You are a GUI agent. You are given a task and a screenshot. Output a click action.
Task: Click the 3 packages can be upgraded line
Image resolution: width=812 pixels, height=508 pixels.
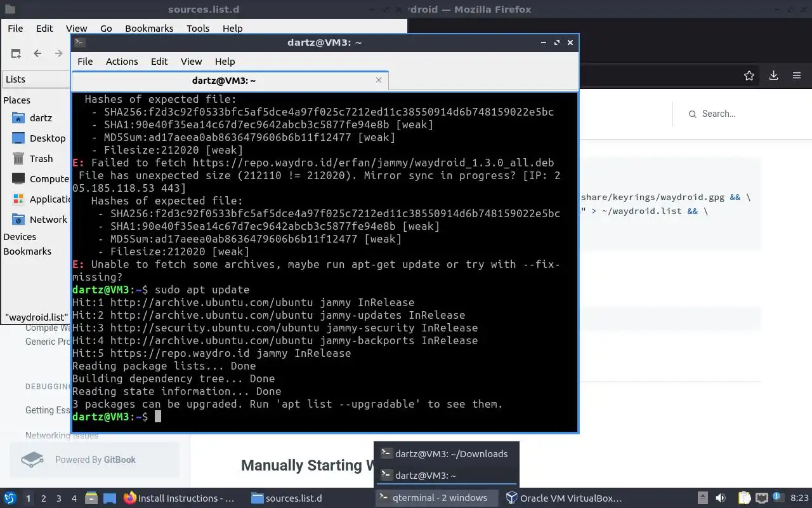coord(287,404)
